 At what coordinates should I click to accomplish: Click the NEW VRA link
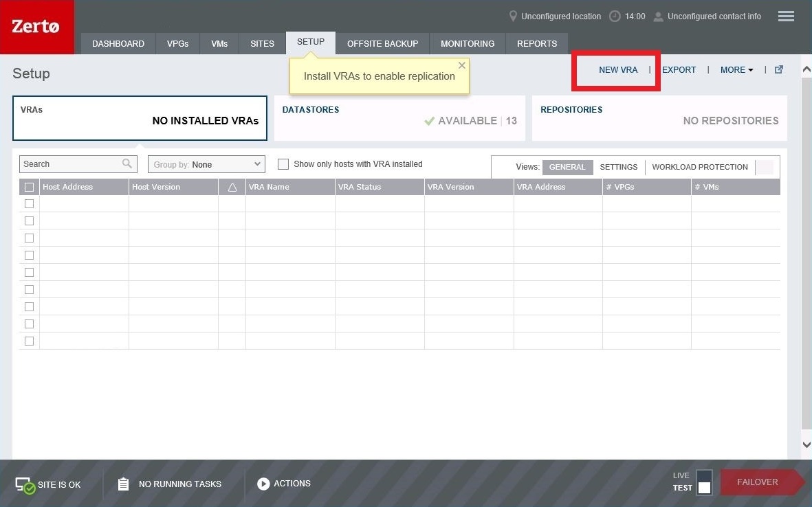618,70
